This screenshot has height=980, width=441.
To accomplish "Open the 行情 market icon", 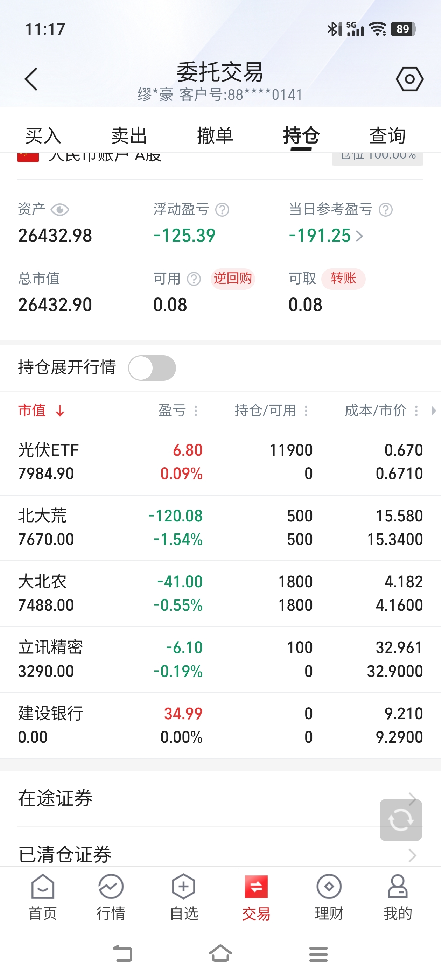I will tap(111, 897).
